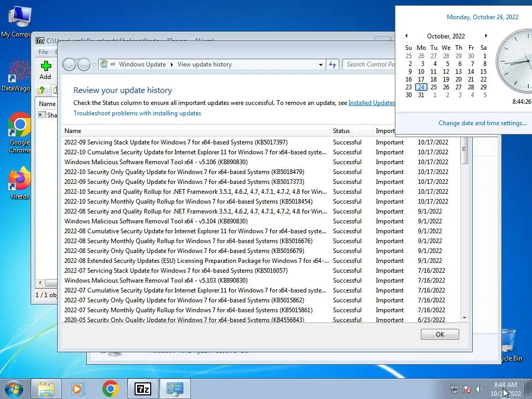Select the KB5015861 Monthly Quality Rollup row

click(261, 310)
